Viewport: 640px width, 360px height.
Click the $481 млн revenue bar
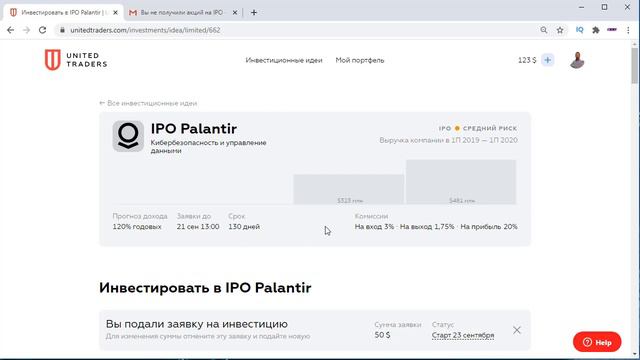point(461,182)
